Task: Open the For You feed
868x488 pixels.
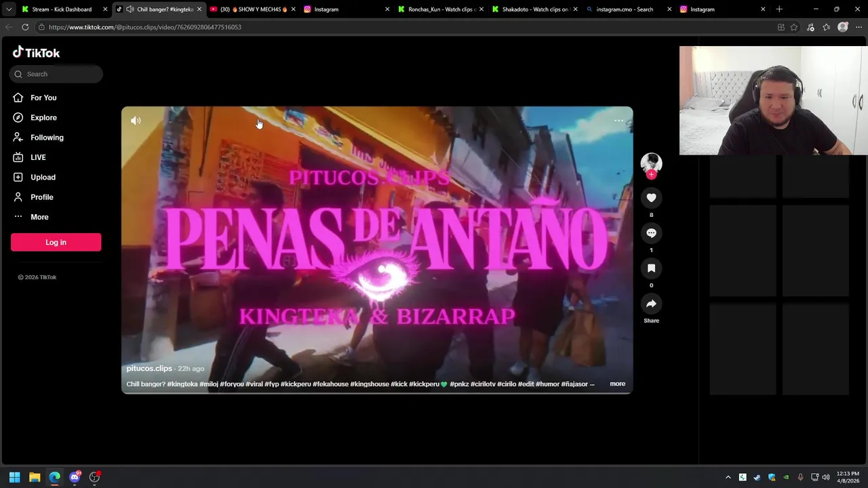Action: click(43, 98)
